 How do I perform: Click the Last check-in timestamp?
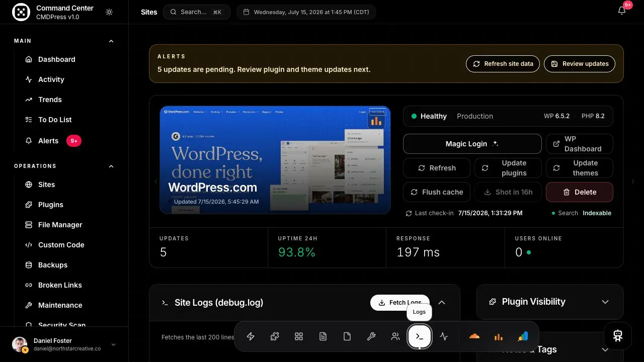pos(490,213)
